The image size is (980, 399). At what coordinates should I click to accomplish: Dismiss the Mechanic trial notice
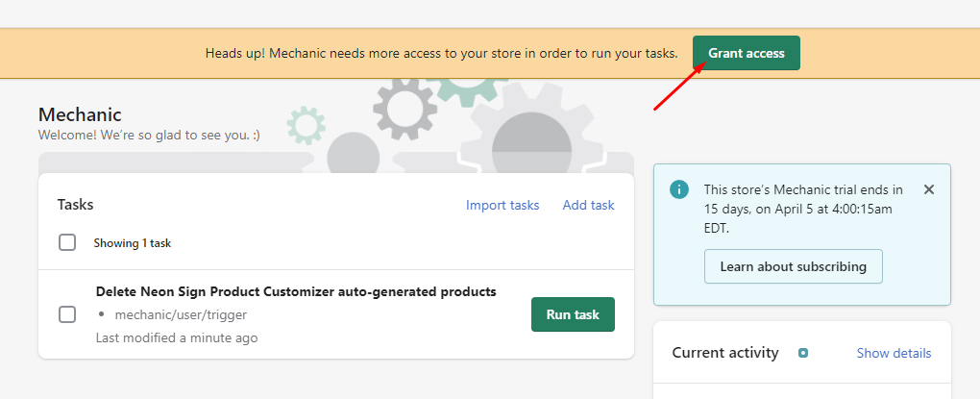(x=928, y=189)
